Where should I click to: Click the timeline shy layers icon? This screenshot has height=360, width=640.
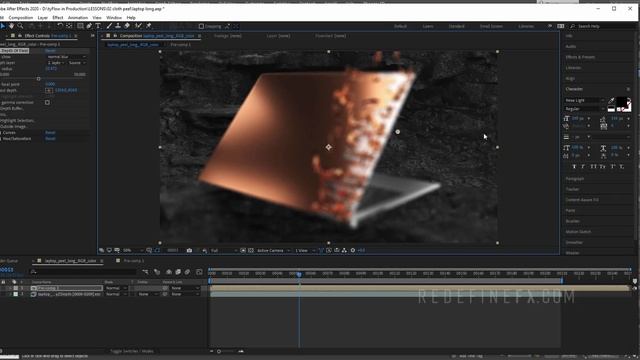169,271
